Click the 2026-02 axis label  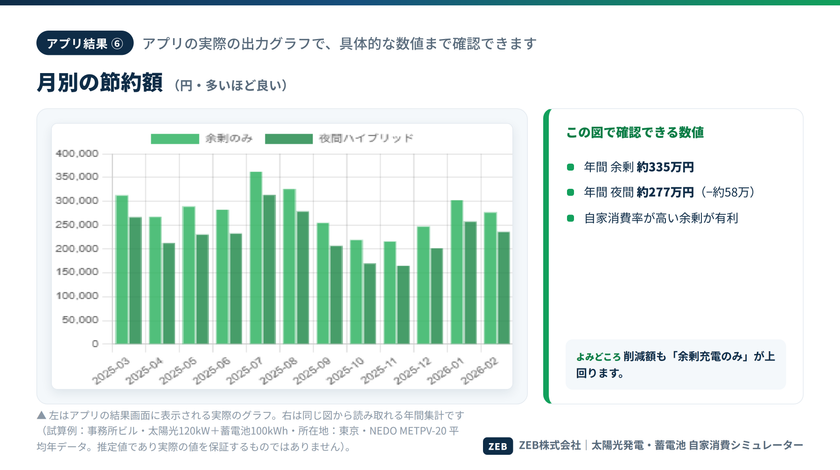coord(479,370)
